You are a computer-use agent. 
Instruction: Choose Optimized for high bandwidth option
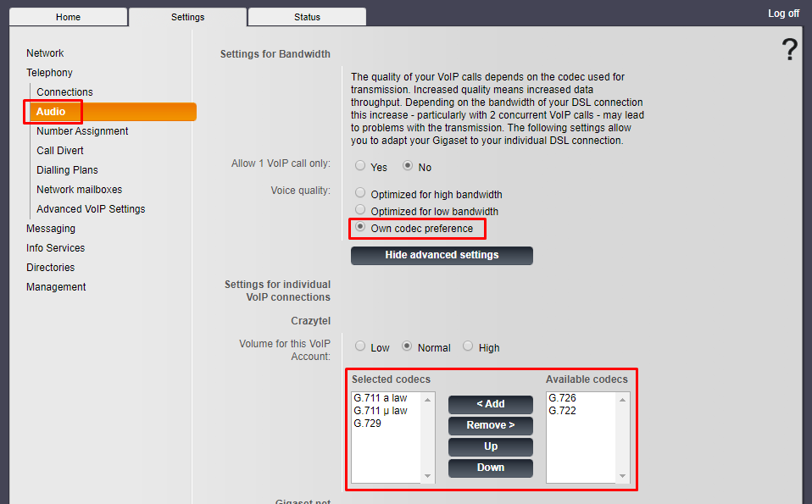360,194
